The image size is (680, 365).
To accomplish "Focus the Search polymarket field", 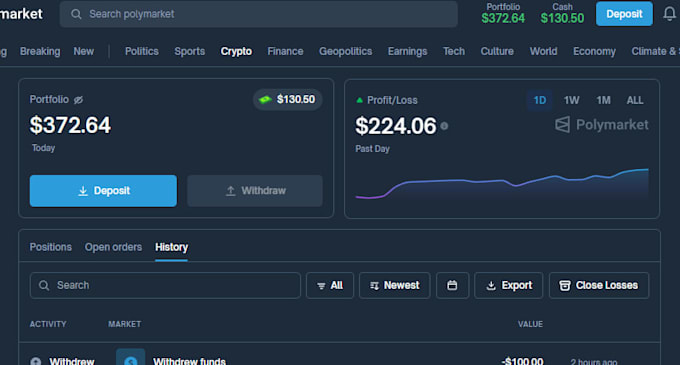I will tap(258, 14).
